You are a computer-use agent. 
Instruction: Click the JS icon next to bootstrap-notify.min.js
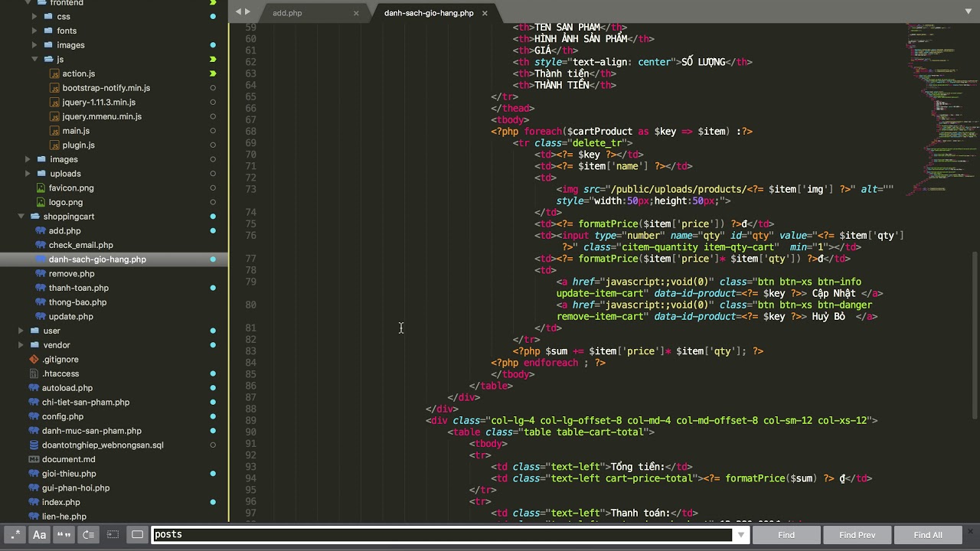[x=54, y=88]
